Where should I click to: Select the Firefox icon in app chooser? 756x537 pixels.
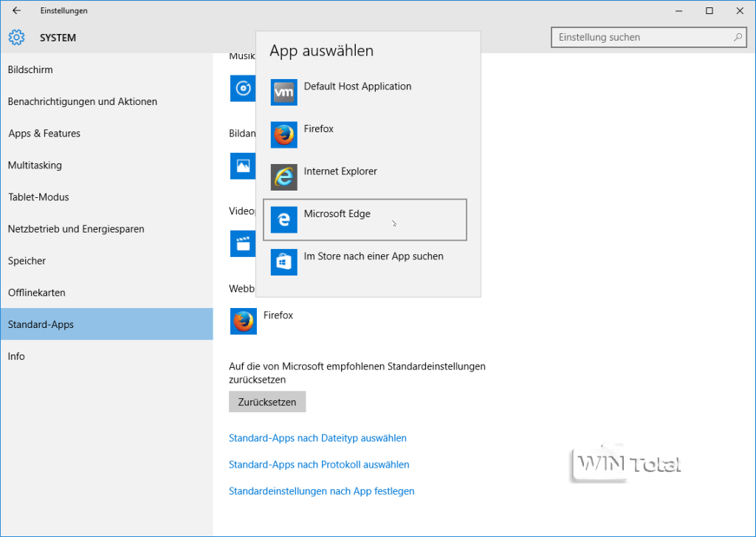(x=283, y=135)
